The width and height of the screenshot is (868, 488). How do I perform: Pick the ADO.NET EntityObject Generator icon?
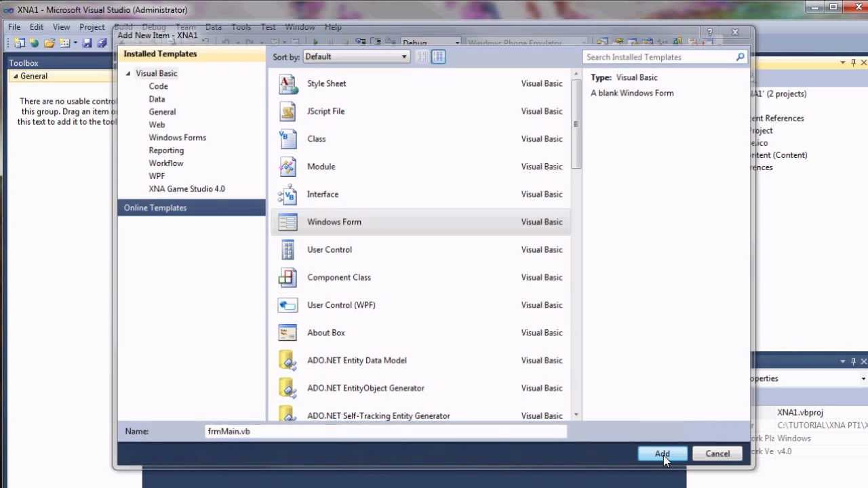[x=288, y=388]
